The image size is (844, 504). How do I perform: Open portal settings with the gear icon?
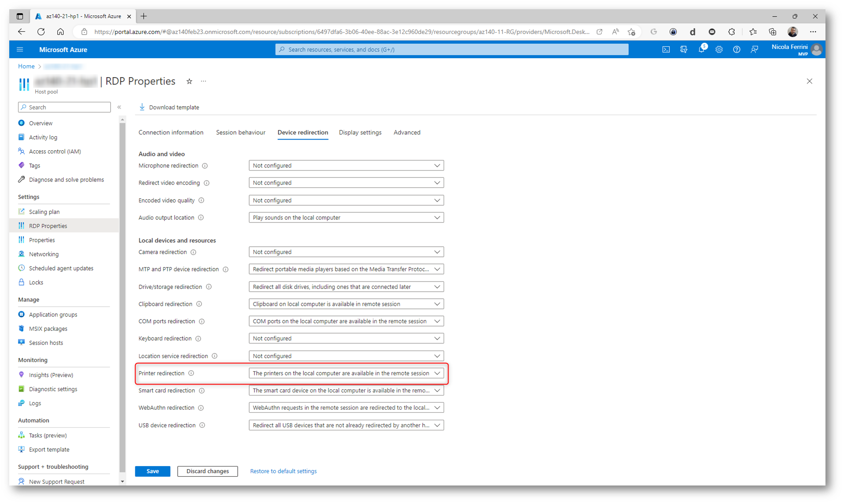[719, 49]
